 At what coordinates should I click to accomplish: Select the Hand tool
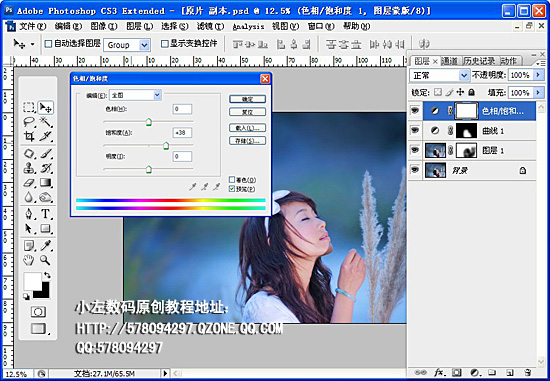tap(29, 260)
